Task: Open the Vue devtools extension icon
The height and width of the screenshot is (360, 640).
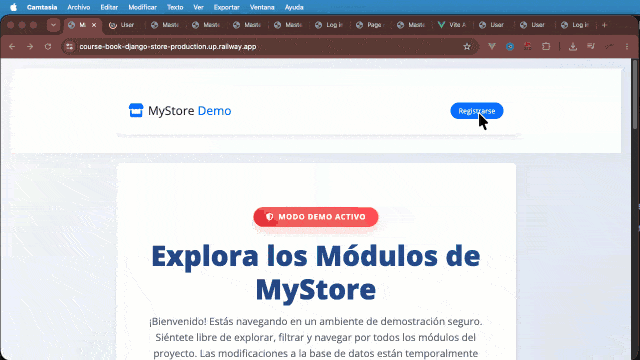Action: [492, 47]
